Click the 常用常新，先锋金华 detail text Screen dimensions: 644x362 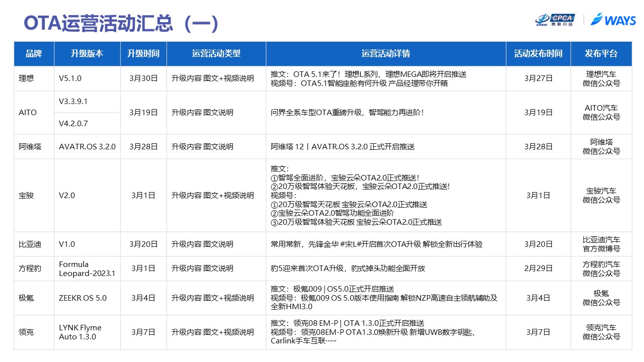point(376,244)
